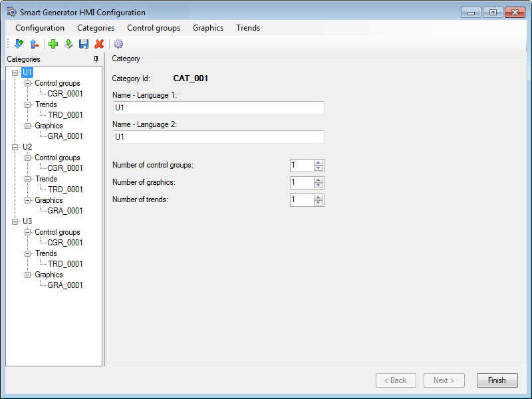This screenshot has width=532, height=399.
Task: Click the blue floppy disk save icon
Action: point(84,44)
